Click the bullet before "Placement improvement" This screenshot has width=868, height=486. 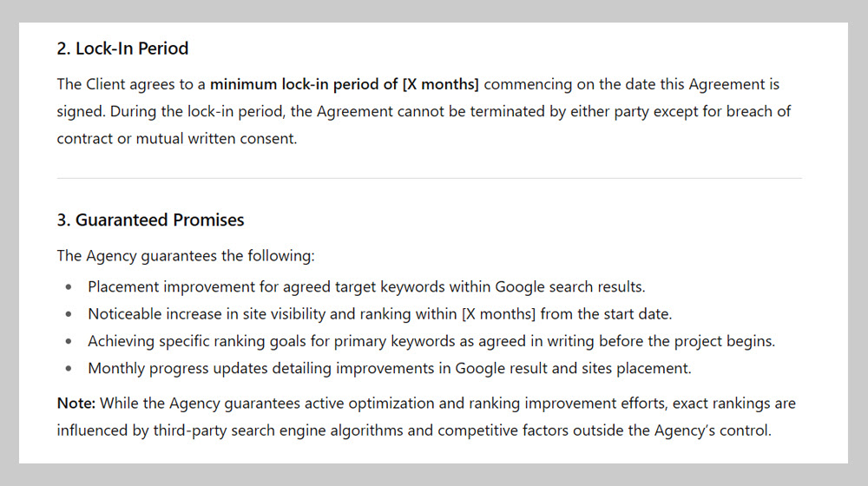tap(68, 287)
